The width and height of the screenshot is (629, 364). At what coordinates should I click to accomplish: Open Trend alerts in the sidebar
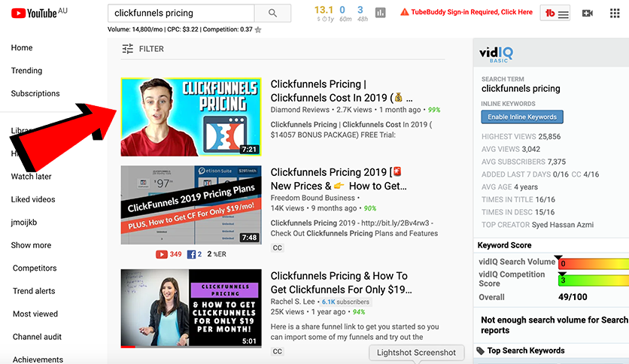point(34,290)
